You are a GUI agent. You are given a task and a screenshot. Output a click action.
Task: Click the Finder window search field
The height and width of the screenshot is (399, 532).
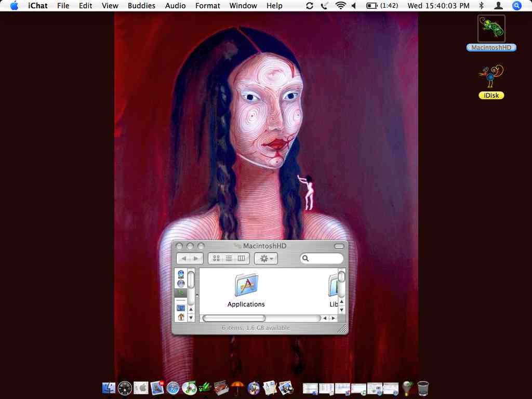tap(322, 259)
